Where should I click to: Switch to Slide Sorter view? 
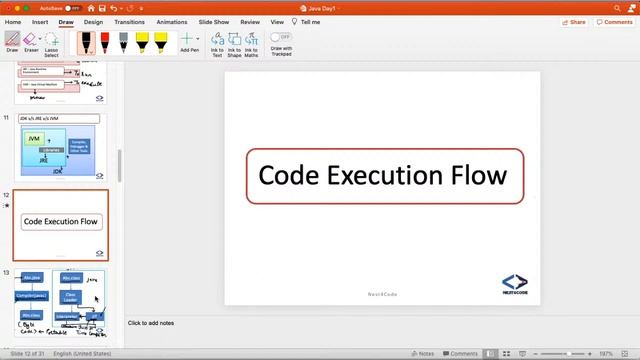tap(507, 353)
